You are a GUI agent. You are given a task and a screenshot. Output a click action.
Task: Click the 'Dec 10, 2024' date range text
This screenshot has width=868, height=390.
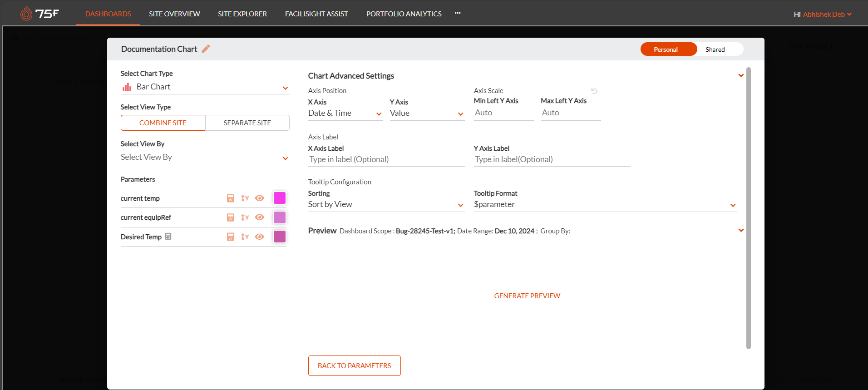click(514, 231)
